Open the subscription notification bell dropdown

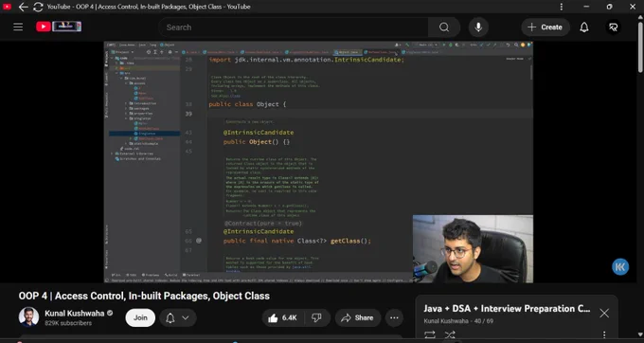pyautogui.click(x=177, y=317)
